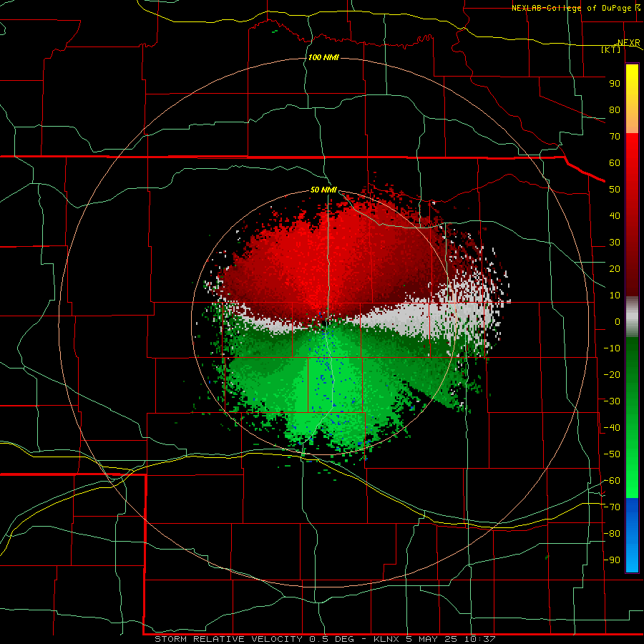Select the 80 value on velocity scale
Screen dimensions: 644x644
click(x=615, y=110)
